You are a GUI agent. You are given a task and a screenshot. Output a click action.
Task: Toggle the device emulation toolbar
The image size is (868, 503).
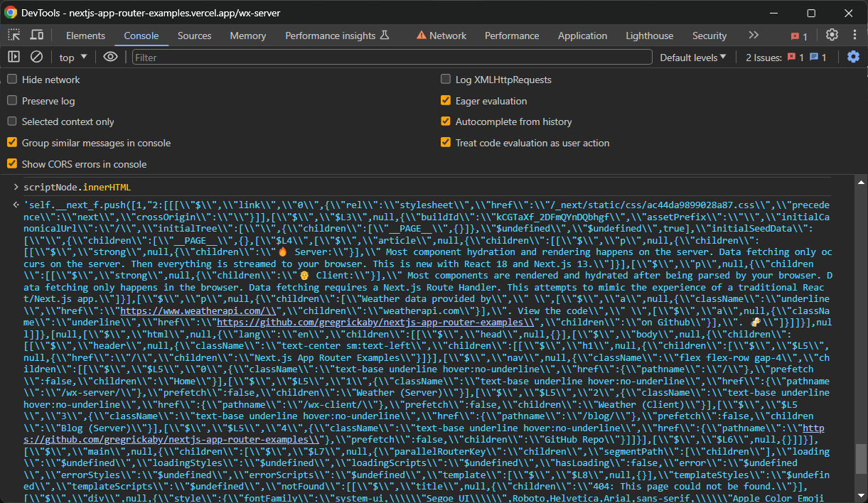tap(37, 35)
